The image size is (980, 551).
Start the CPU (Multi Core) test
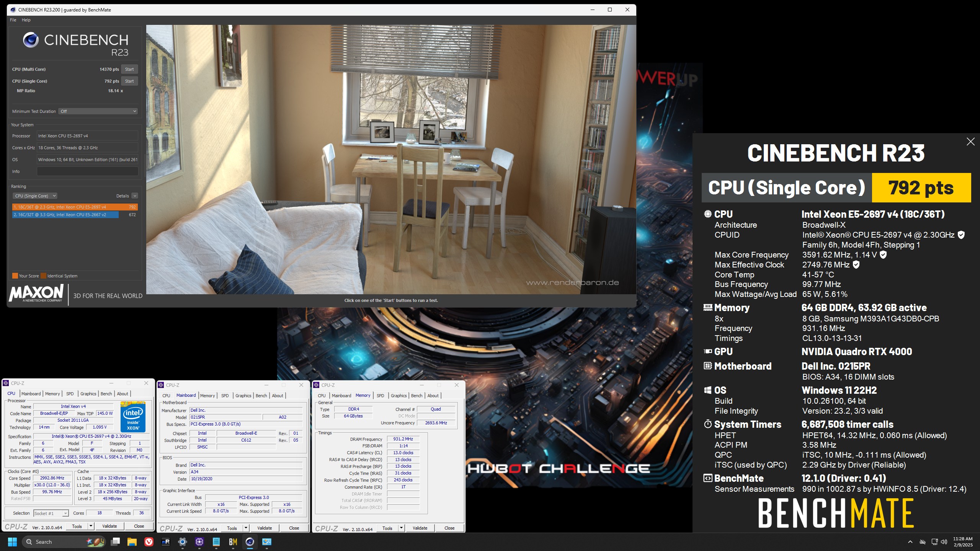[129, 69]
